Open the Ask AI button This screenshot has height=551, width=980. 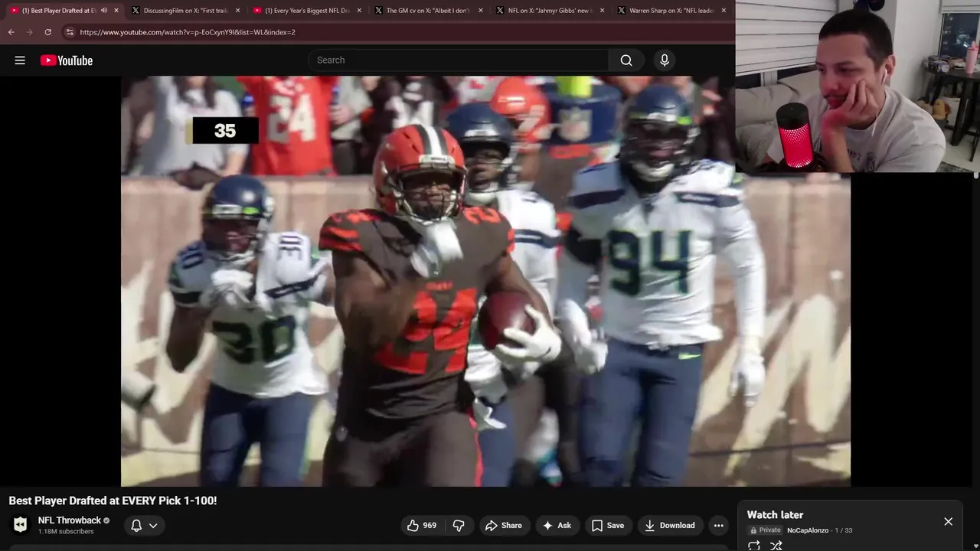[x=557, y=525]
